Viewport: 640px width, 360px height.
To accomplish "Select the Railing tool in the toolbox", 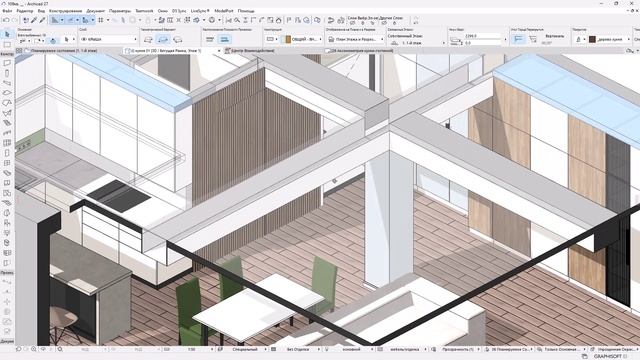I will coord(7,133).
